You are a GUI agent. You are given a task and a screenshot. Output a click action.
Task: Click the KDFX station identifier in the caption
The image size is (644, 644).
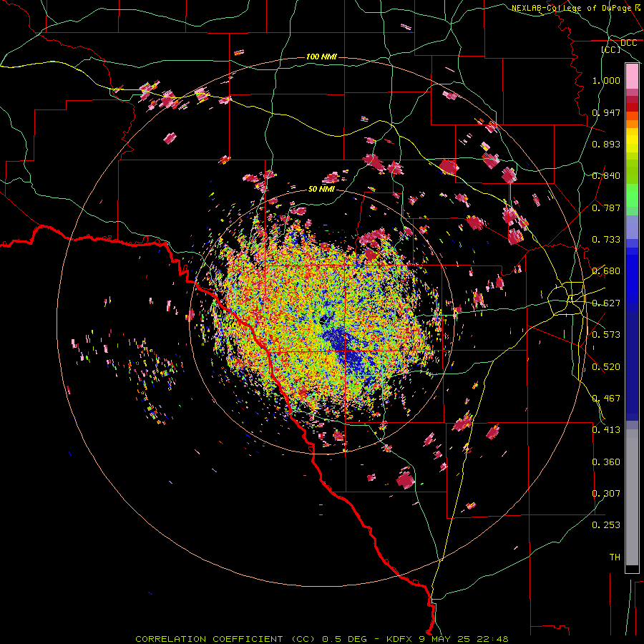pos(399,639)
